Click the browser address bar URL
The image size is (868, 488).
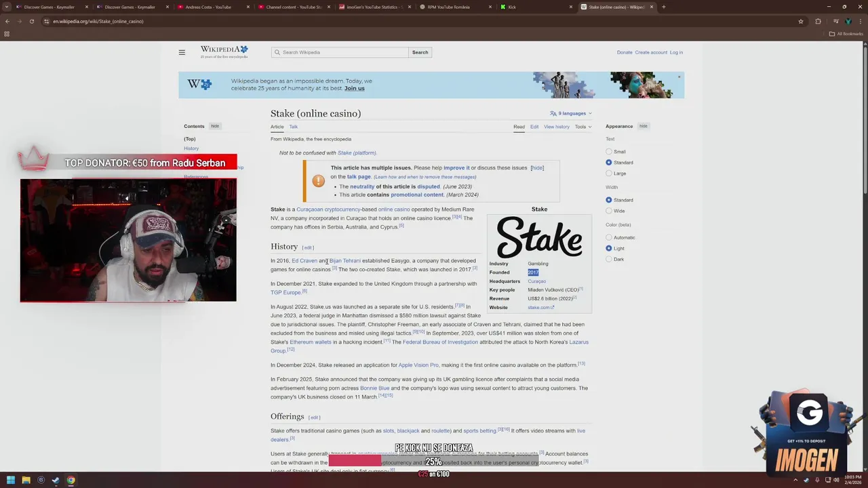[98, 21]
